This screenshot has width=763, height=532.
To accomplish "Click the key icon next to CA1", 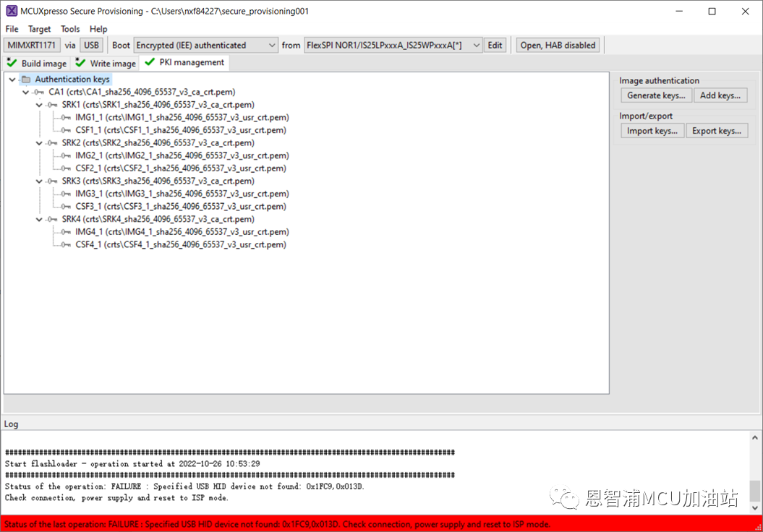I will coord(39,92).
